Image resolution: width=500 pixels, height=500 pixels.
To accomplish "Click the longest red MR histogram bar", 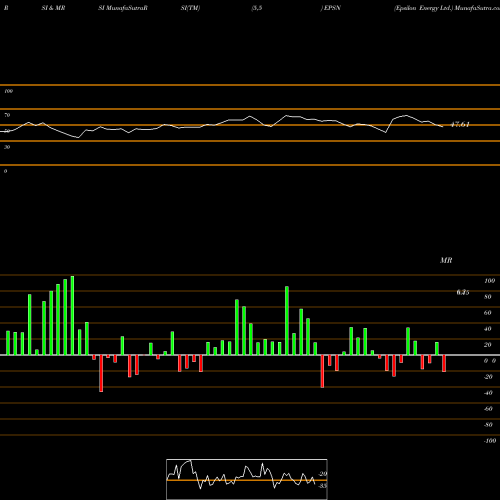I will point(101,373).
